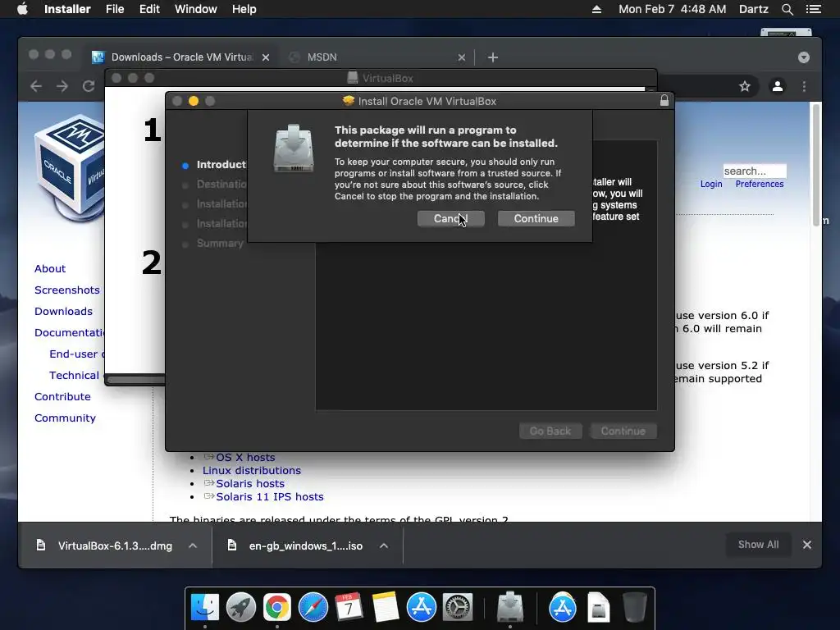Open the File menu
Viewport: 840px width, 630px height.
[115, 9]
